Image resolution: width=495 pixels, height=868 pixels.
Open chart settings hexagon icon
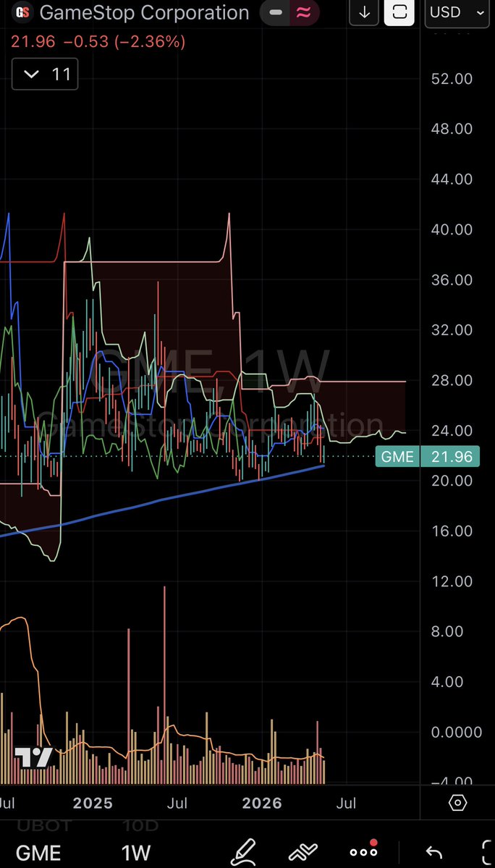point(457,802)
